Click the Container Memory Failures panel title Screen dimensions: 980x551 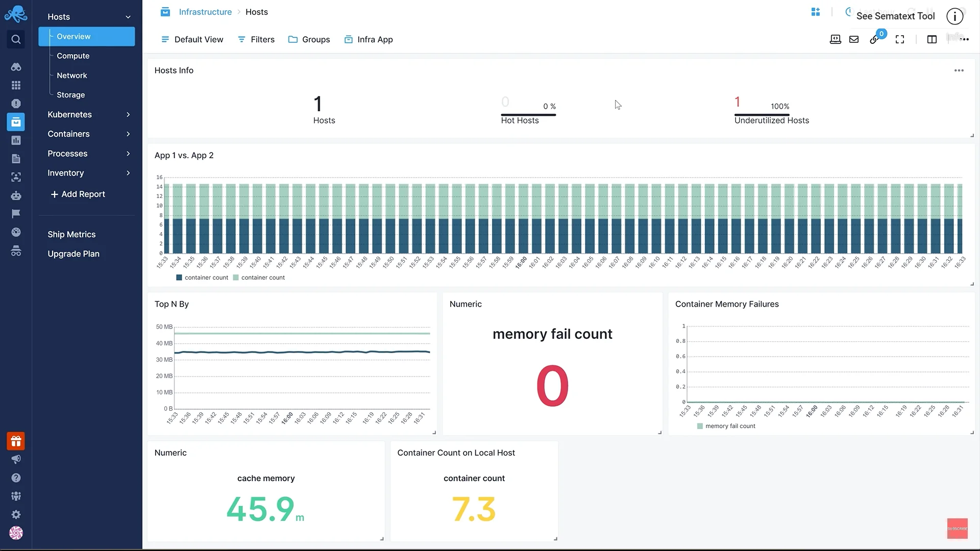(x=727, y=304)
